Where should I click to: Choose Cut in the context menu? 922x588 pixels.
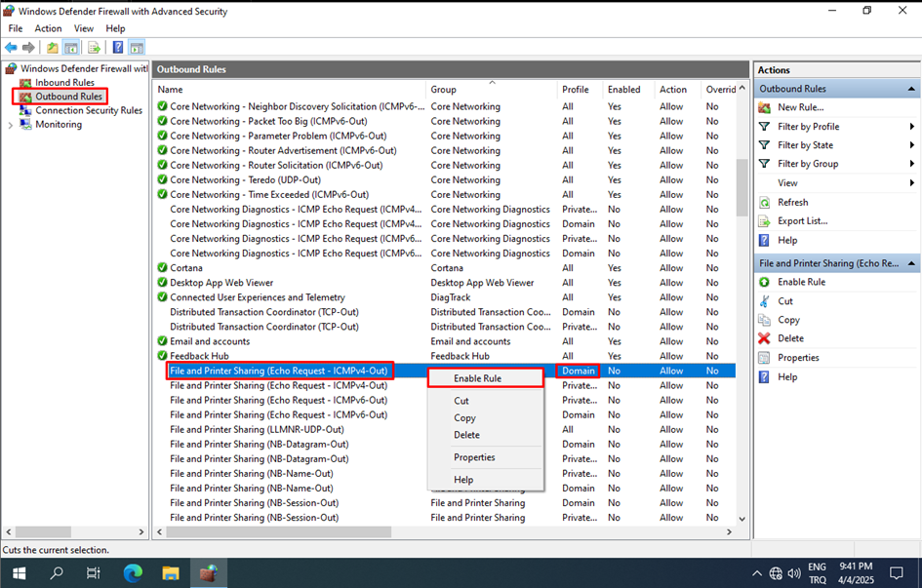pyautogui.click(x=485, y=401)
